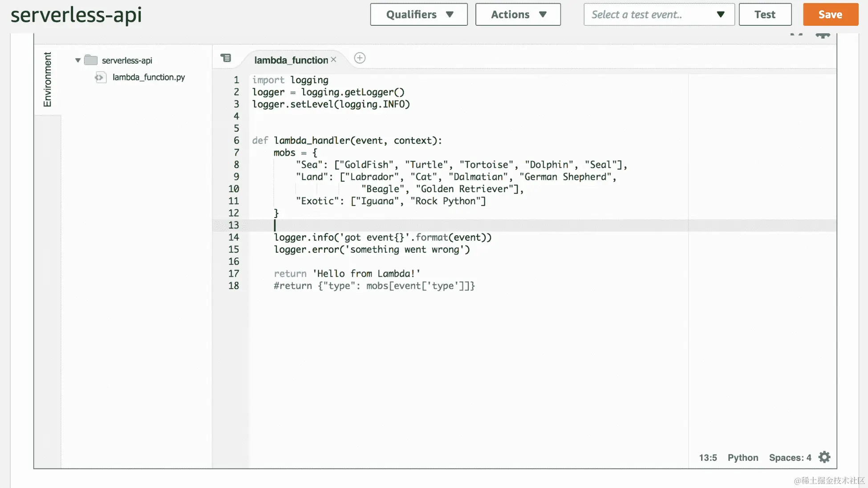Viewport: 868px width, 488px height.
Task: Open the Actions dropdown menu
Action: pyautogui.click(x=518, y=15)
